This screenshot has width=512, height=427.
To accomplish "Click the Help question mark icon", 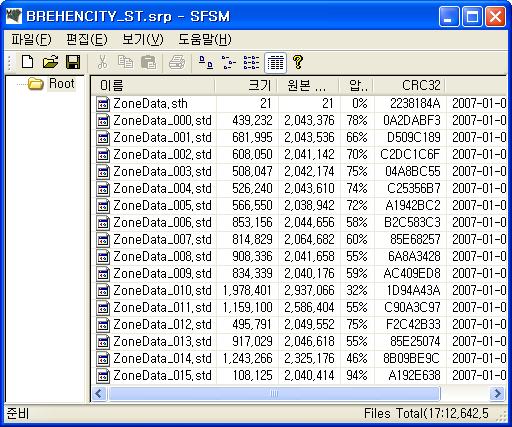I will tap(298, 62).
